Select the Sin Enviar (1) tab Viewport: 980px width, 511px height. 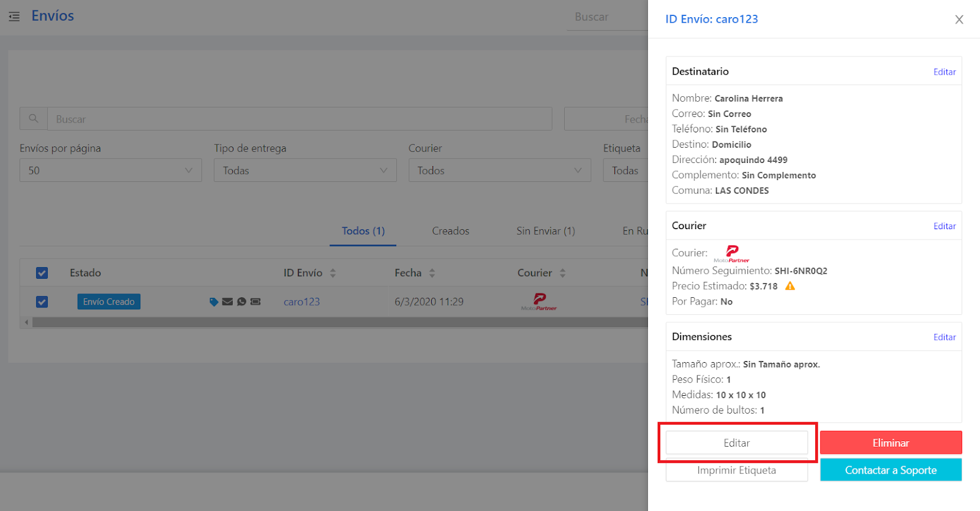tap(545, 231)
